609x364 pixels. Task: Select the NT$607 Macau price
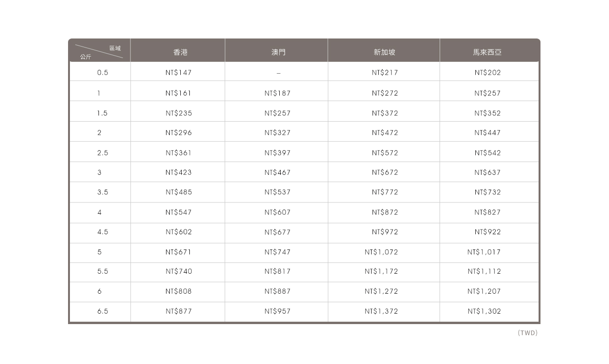click(277, 212)
